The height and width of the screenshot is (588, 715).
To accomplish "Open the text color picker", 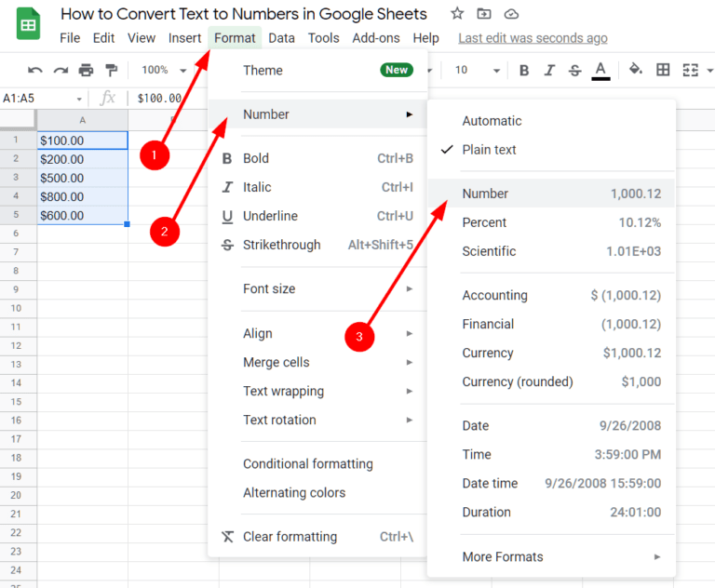I will click(x=600, y=70).
